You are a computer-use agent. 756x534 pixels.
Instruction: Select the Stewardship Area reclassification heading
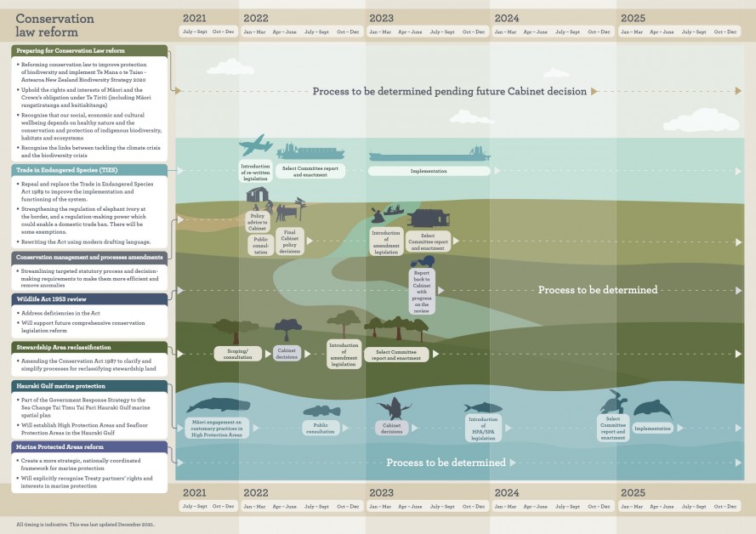[x=89, y=347]
